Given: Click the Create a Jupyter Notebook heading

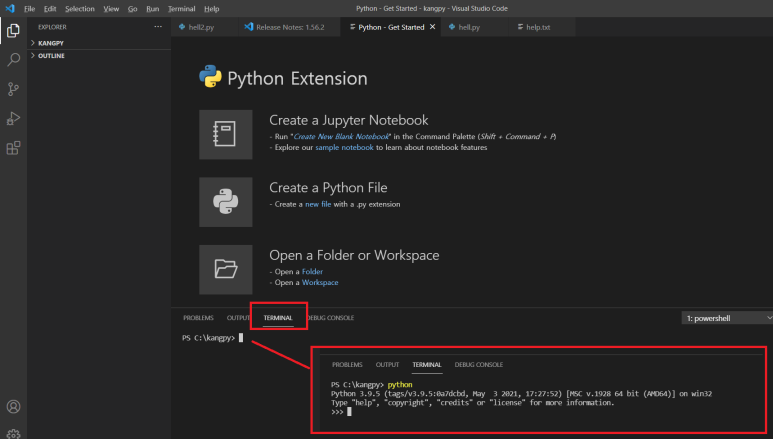Looking at the screenshot, I should [x=349, y=120].
